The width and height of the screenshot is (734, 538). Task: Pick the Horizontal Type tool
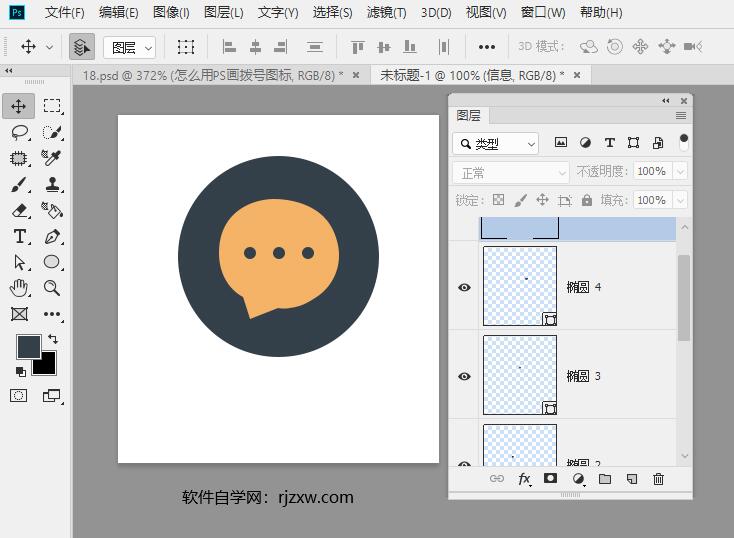coord(19,236)
